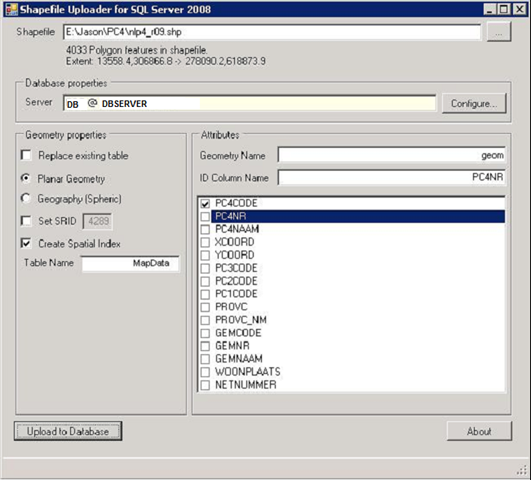Check the PC2CODE attribute box
The height and width of the screenshot is (480, 531).
pos(205,281)
